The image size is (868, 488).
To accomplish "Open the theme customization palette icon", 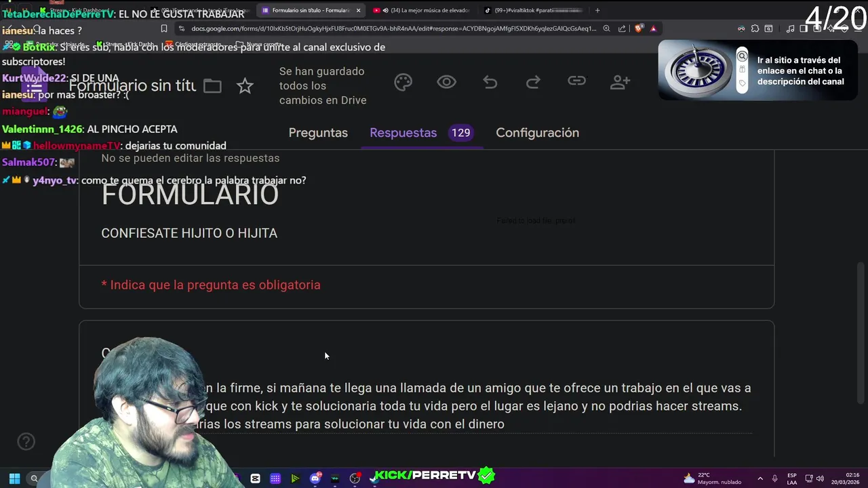I will tap(403, 82).
